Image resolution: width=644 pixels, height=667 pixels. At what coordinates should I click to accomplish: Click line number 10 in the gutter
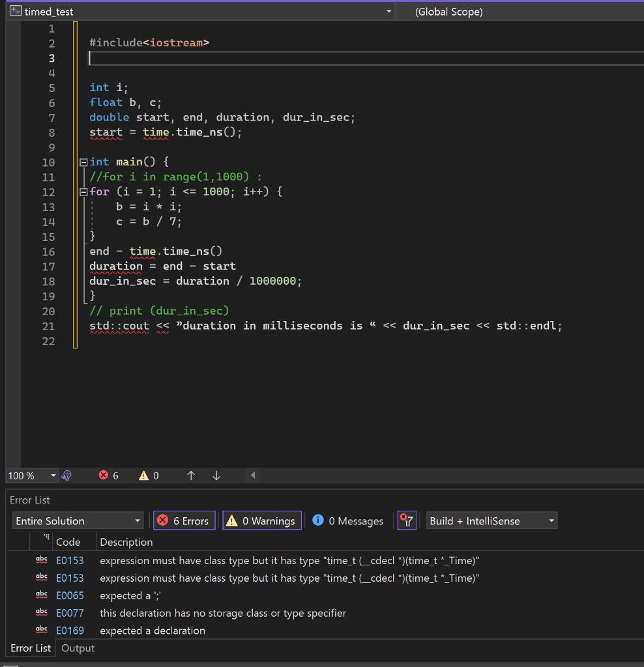(48, 162)
